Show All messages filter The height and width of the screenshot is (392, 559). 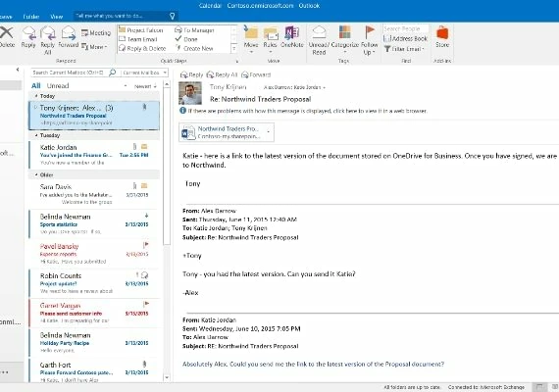pyautogui.click(x=35, y=86)
